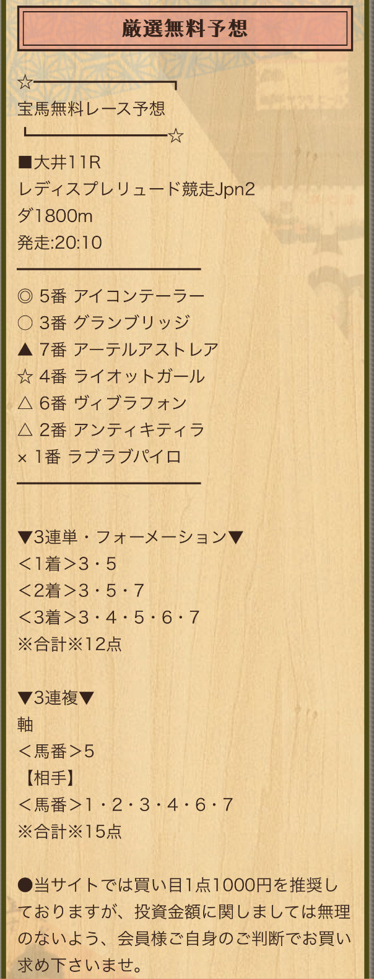
Task: Click the 宝馬無料レース予想 title text
Action: [x=92, y=109]
